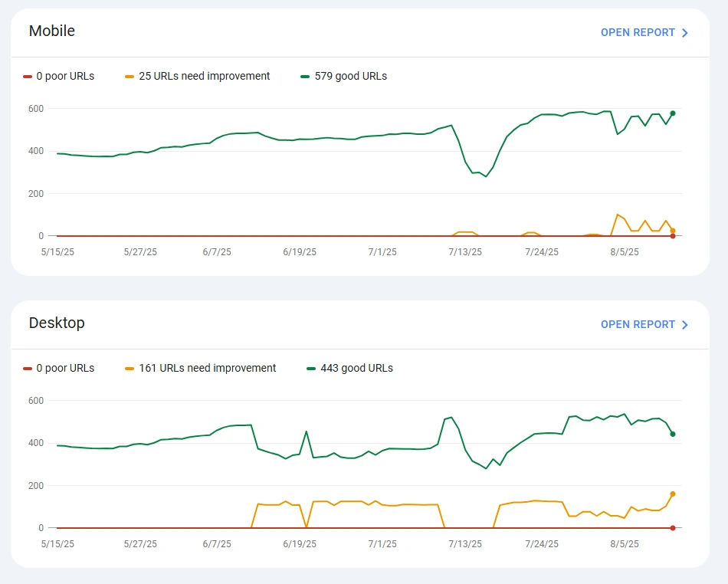The image size is (728, 584).
Task: Click red endpoint dot on Mobile chart
Action: 673,236
